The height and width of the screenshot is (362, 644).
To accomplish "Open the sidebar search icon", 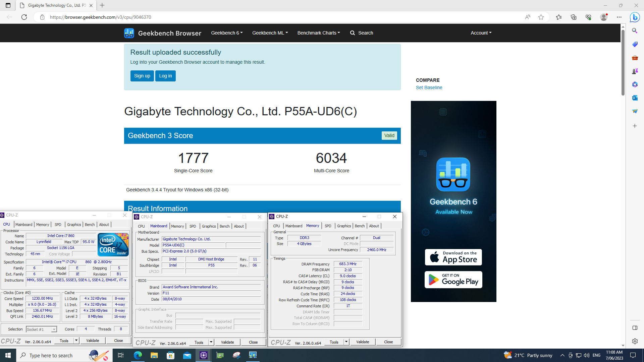I will [635, 31].
